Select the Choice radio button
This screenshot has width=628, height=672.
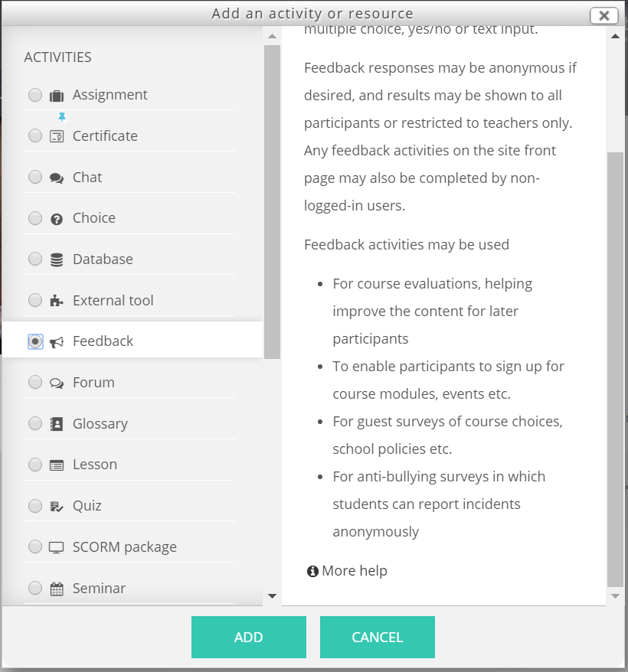point(35,218)
